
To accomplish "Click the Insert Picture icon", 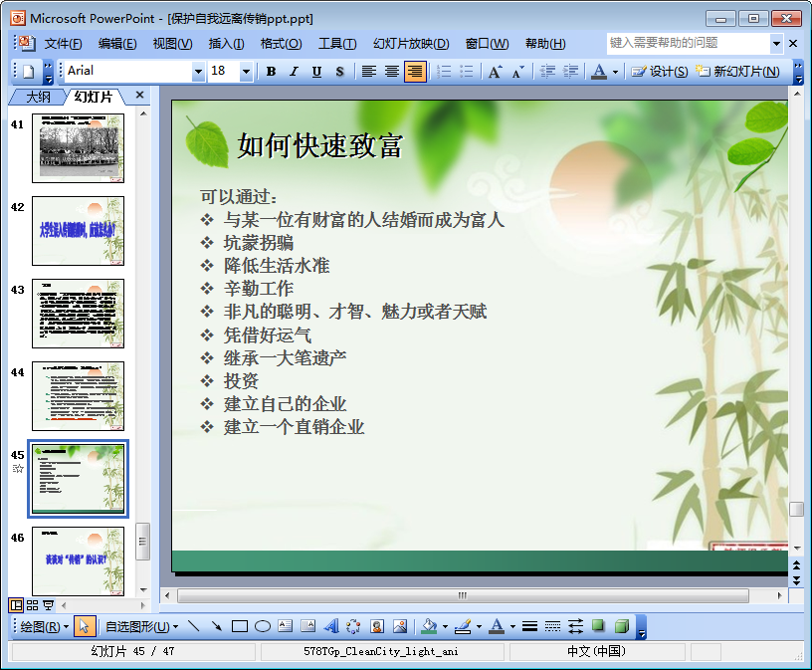I will point(400,626).
